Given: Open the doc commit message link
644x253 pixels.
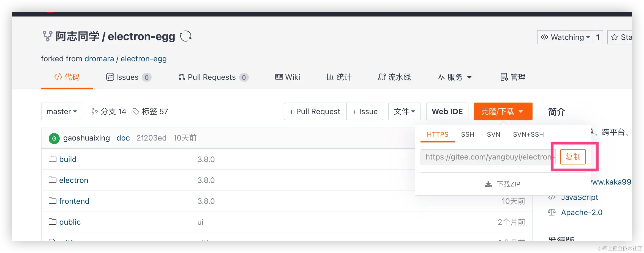Looking at the screenshot, I should 123,138.
